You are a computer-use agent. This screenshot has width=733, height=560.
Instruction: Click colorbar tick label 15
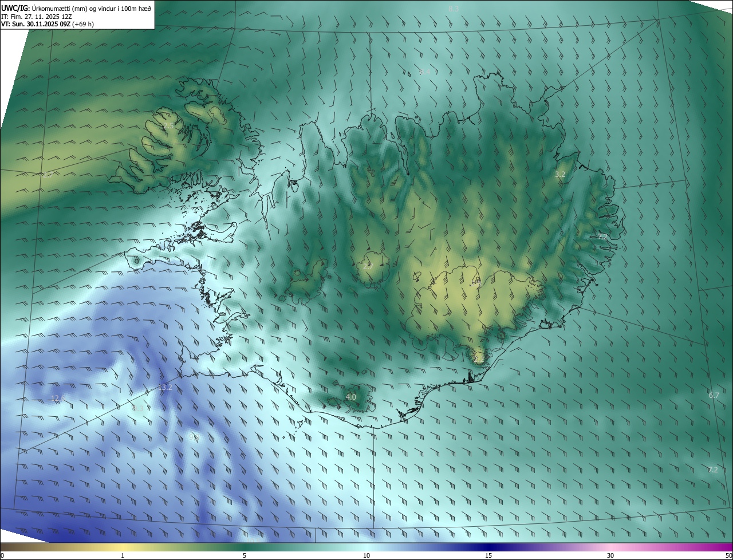pyautogui.click(x=488, y=555)
